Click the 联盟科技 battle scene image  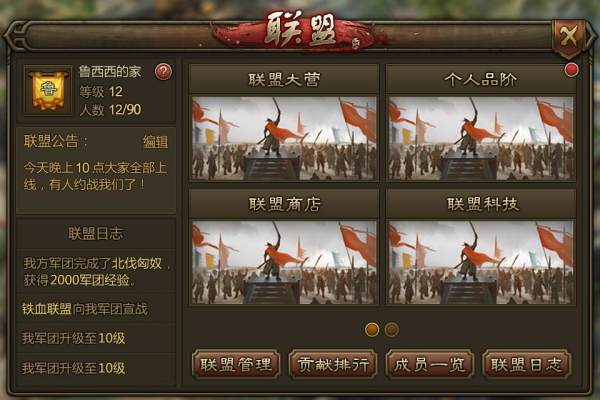tap(481, 262)
